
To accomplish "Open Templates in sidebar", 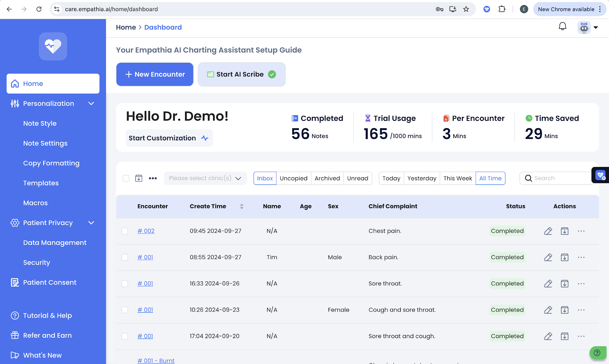I will [41, 183].
